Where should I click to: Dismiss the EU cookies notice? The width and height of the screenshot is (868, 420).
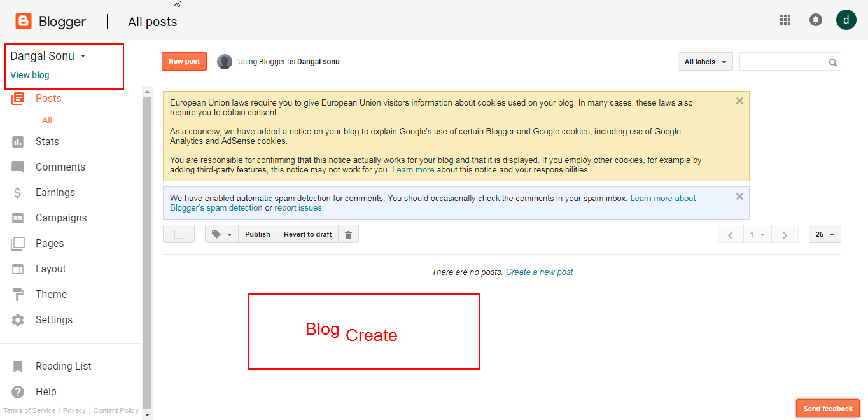739,101
